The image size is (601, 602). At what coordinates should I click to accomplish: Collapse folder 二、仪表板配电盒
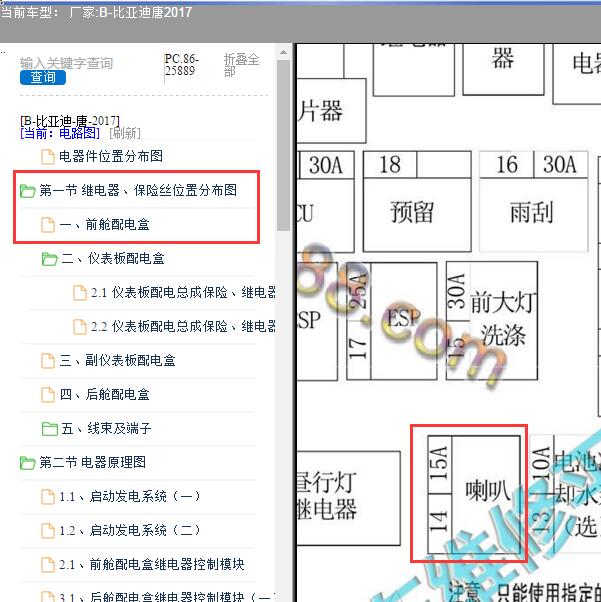[113, 258]
